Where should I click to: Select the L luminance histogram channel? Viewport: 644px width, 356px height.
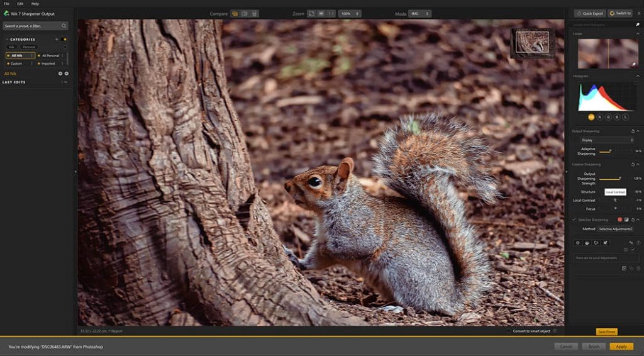626,117
